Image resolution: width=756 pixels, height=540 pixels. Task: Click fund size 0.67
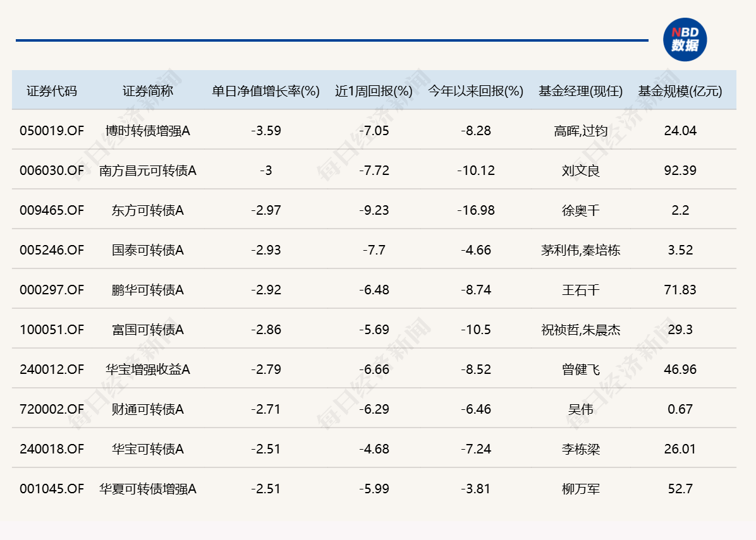click(680, 409)
